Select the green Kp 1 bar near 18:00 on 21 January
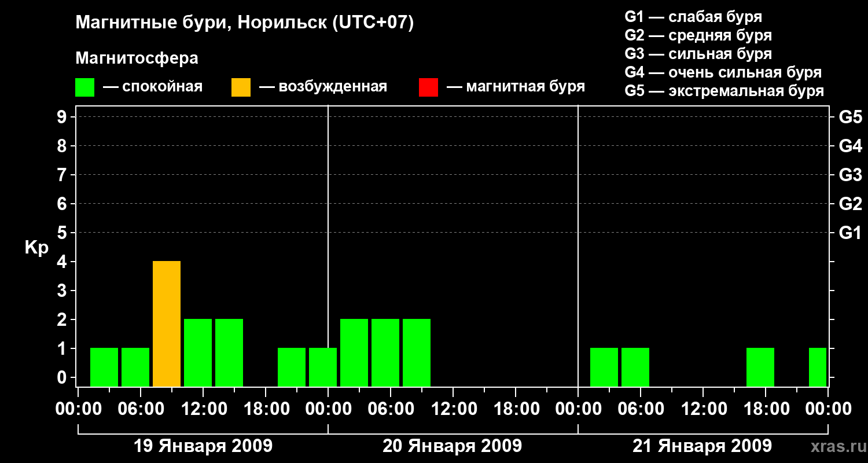The height and width of the screenshot is (463, 868). tap(760, 367)
